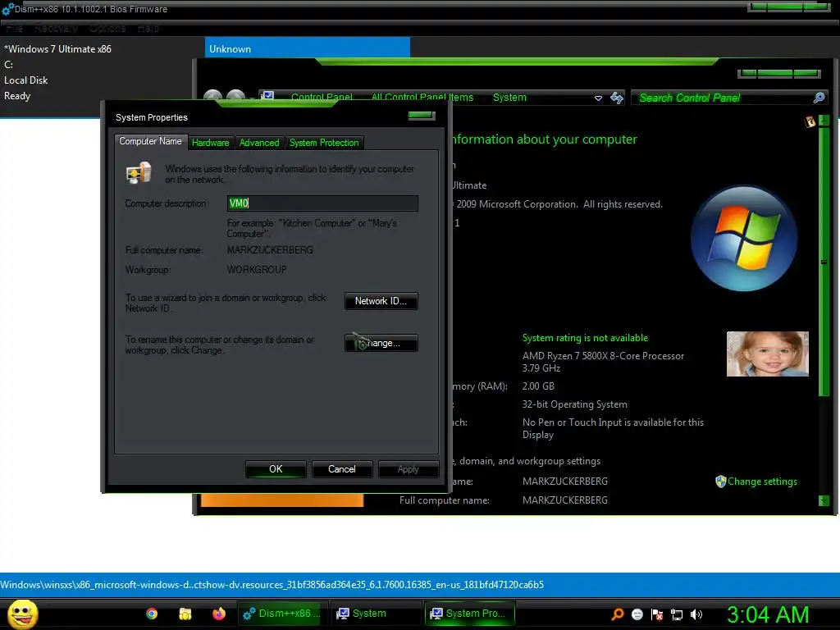Click the System window vertical scrollbar
Image resolution: width=840 pixels, height=630 pixels.
coord(824,262)
